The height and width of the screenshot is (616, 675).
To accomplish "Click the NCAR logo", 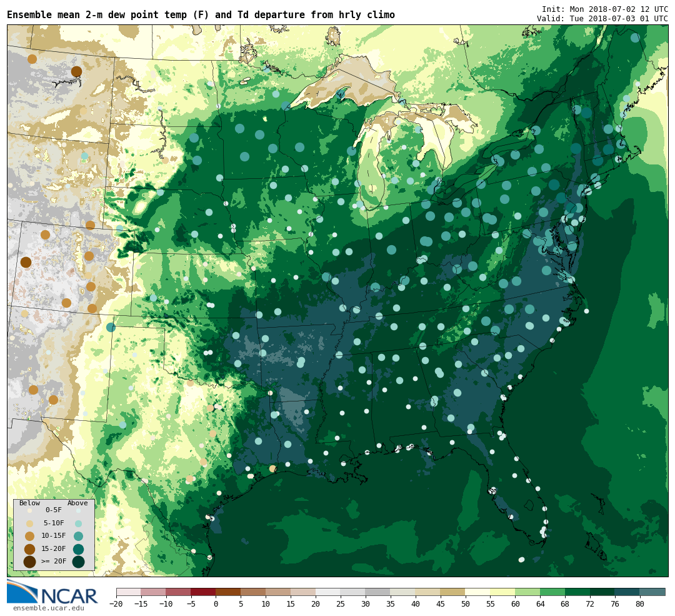I will coord(52,592).
